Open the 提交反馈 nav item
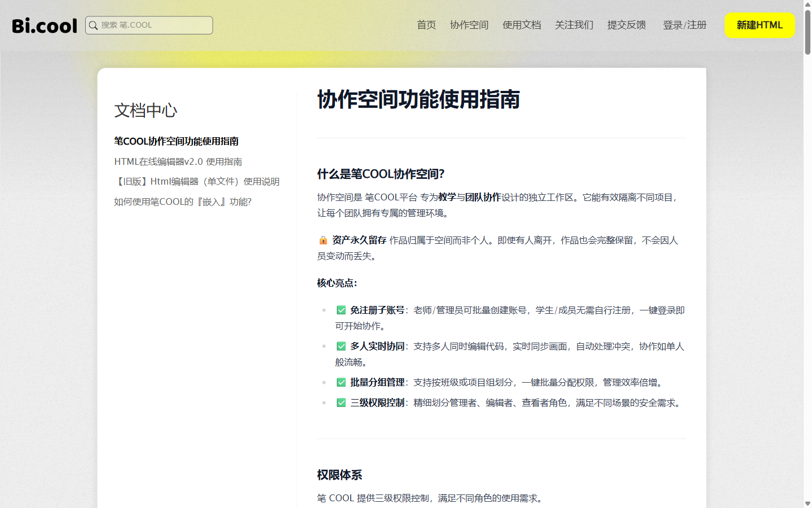Image resolution: width=812 pixels, height=508 pixels. pos(626,25)
